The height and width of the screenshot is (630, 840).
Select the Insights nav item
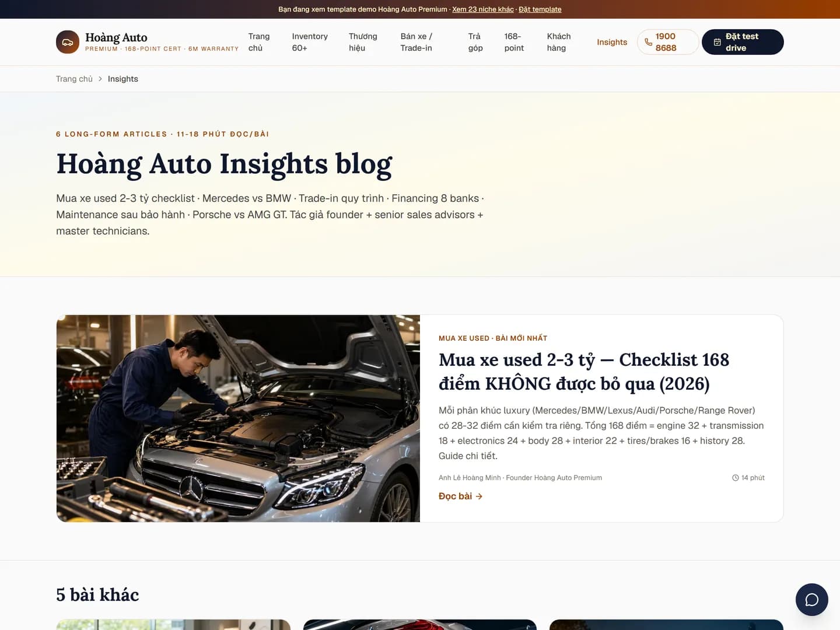(x=612, y=42)
